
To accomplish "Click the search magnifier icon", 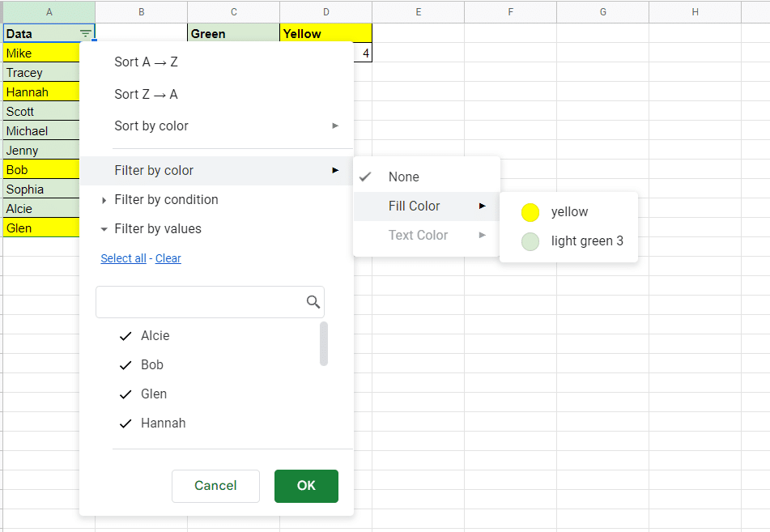I will (x=313, y=301).
